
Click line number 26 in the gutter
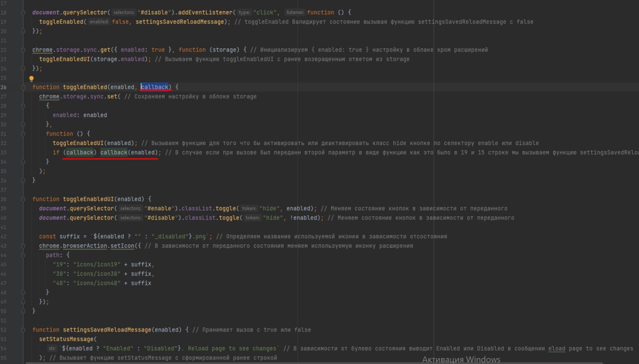click(x=4, y=87)
